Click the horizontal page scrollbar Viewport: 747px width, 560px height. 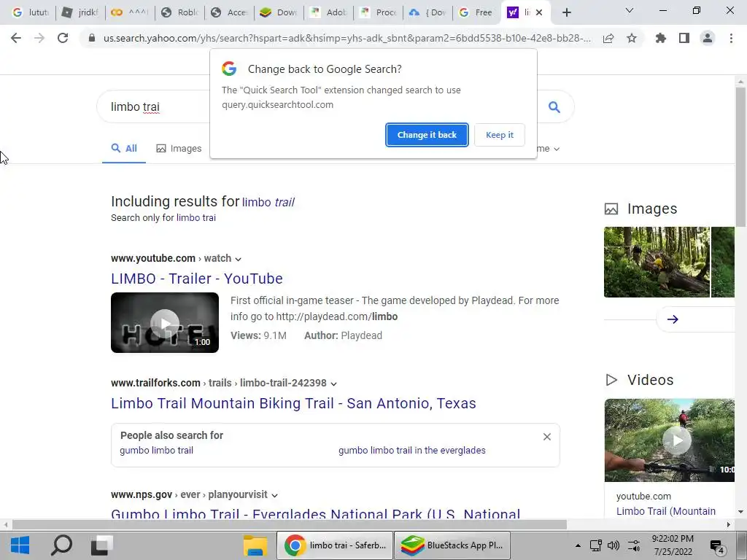click(x=289, y=525)
